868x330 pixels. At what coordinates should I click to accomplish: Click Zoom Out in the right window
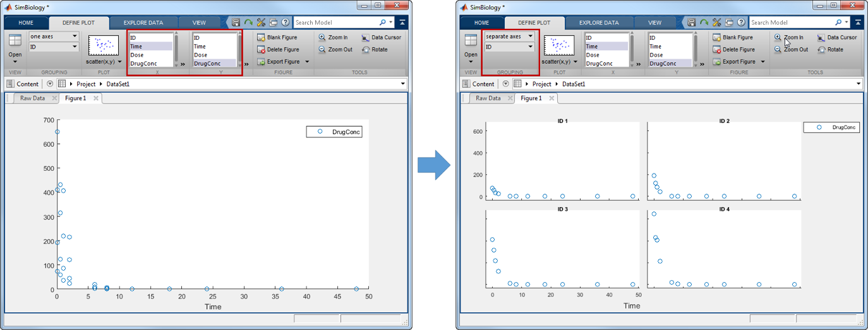tap(791, 49)
